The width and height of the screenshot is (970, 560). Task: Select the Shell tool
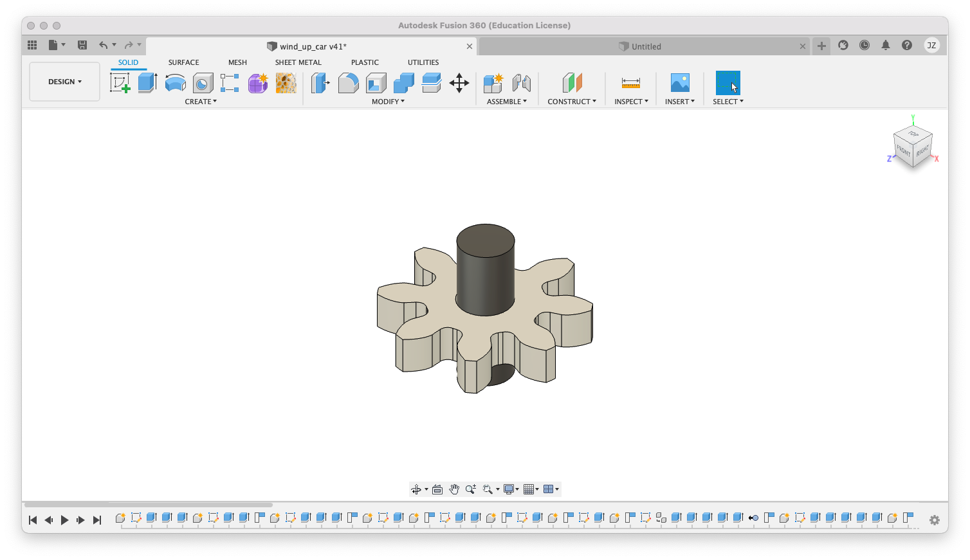click(376, 83)
